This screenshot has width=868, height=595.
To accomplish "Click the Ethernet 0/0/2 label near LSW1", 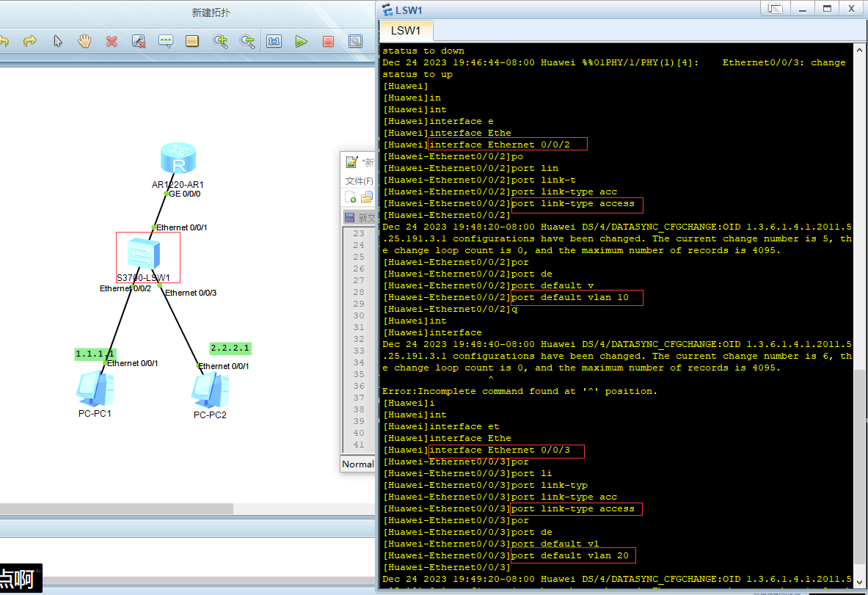I will [x=125, y=288].
